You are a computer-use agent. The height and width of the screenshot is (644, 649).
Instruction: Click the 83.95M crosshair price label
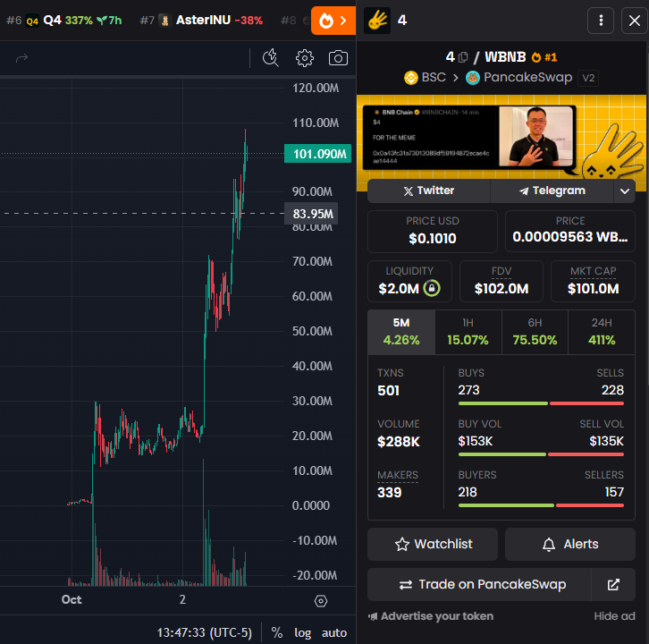pos(311,214)
